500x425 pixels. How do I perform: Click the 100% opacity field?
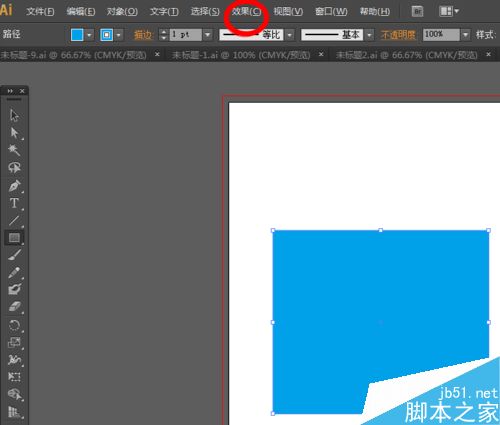coord(441,35)
